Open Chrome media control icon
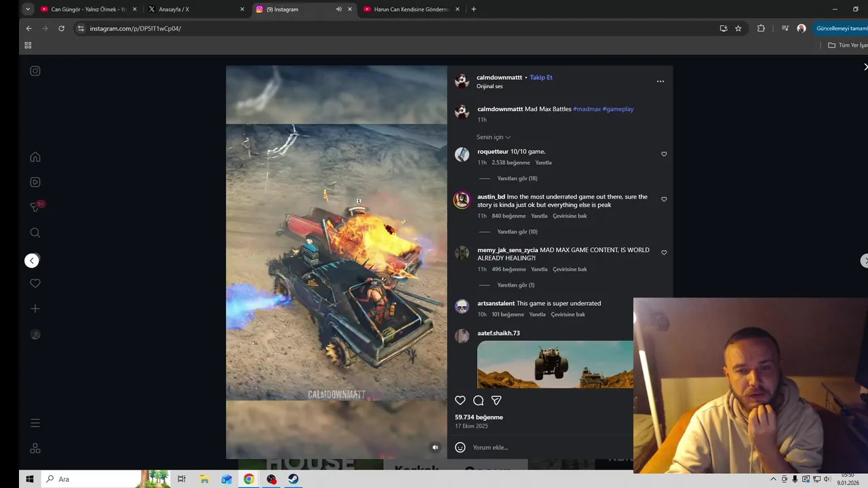This screenshot has height=488, width=868. (785, 28)
